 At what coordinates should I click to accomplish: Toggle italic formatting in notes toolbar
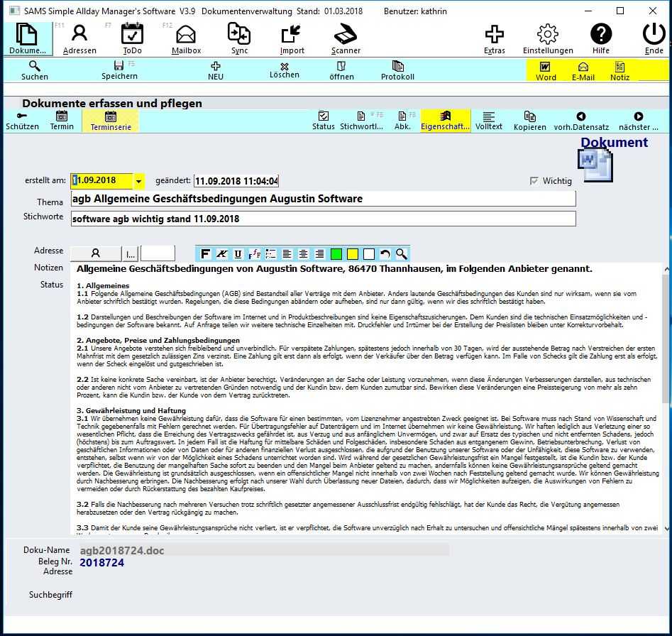[x=222, y=254]
